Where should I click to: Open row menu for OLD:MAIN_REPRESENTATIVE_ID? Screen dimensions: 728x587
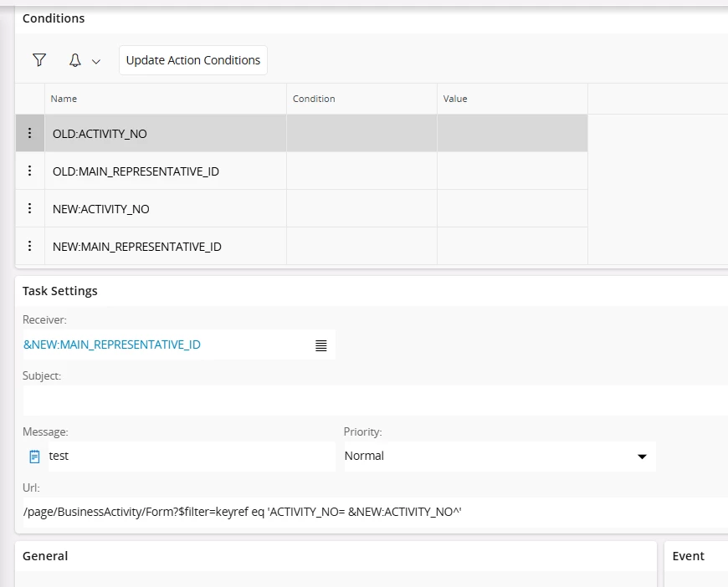(30, 171)
